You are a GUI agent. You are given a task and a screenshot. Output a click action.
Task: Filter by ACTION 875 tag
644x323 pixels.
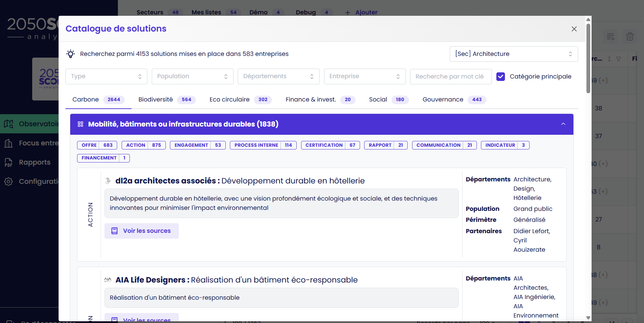coord(144,145)
